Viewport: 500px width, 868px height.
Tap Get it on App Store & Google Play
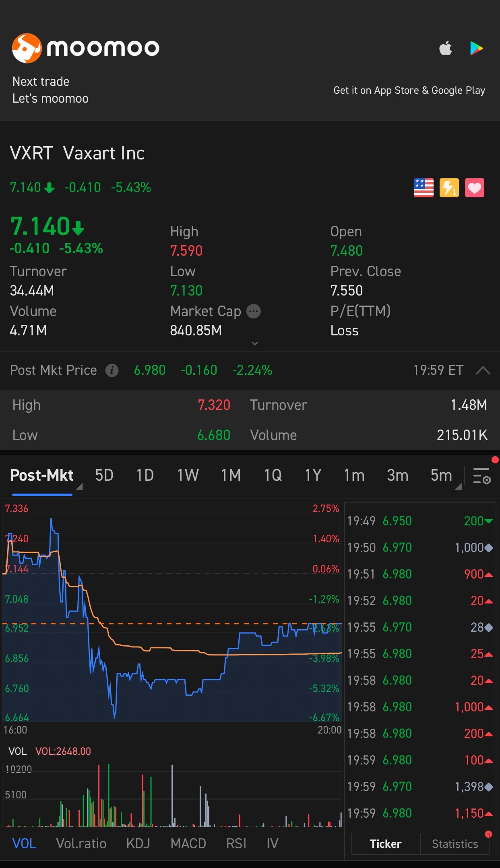tap(409, 90)
